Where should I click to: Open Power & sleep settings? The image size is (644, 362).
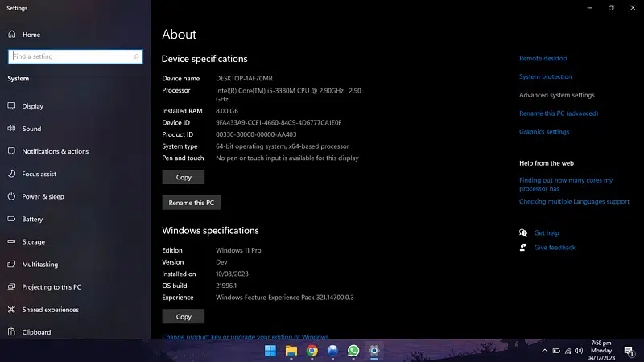tap(43, 196)
